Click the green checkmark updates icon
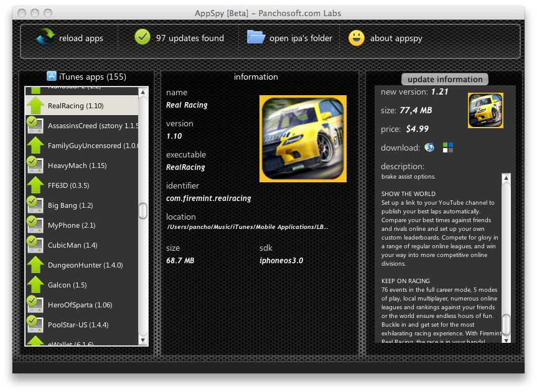Screen dimensions: 537x392 (142, 37)
